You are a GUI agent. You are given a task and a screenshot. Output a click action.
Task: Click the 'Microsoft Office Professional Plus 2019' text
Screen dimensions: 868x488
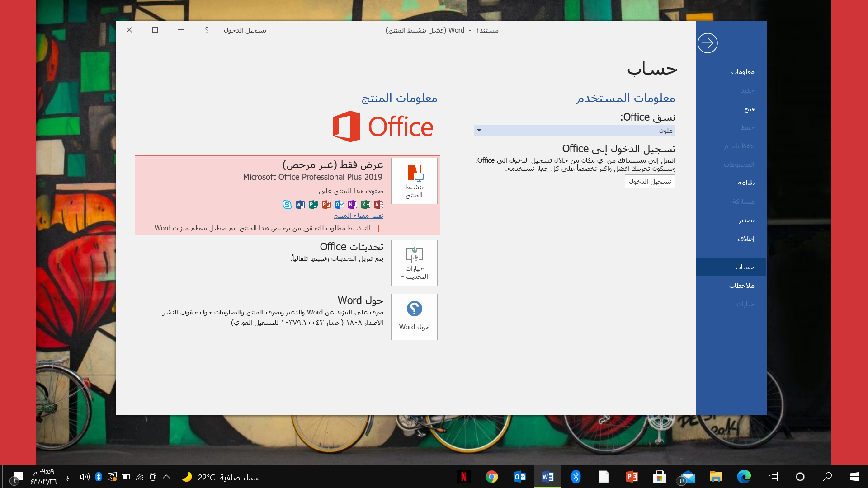point(312,177)
